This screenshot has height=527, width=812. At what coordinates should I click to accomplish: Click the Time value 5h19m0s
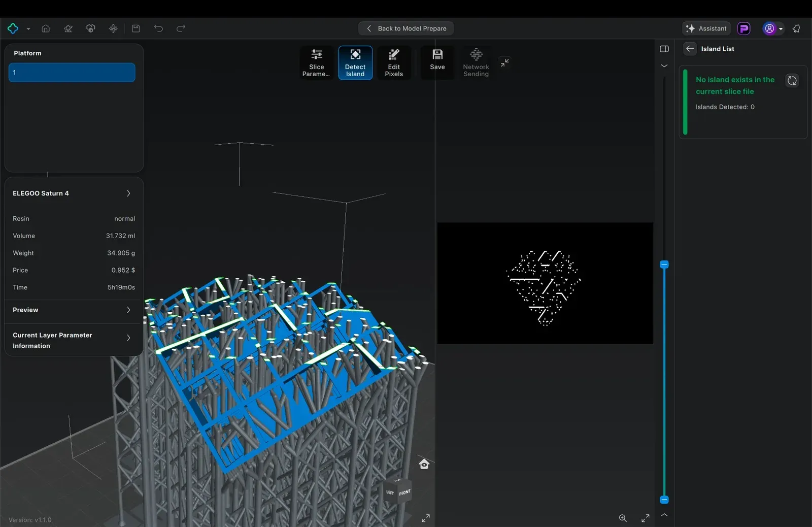121,287
